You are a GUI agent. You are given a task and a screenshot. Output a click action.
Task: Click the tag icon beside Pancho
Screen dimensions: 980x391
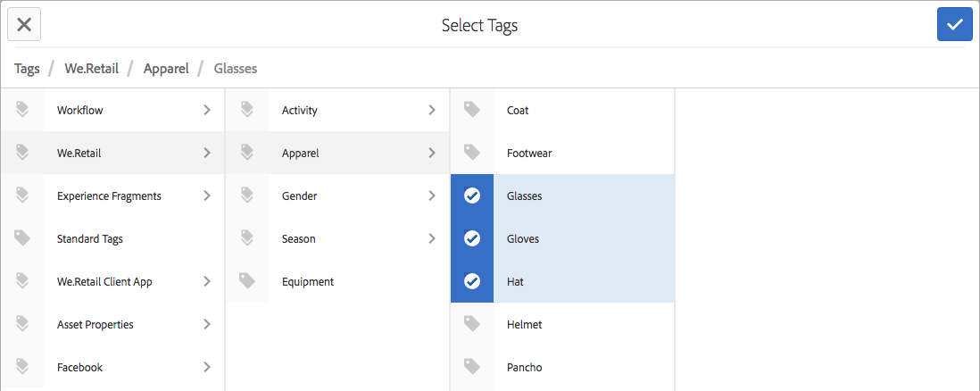point(472,367)
